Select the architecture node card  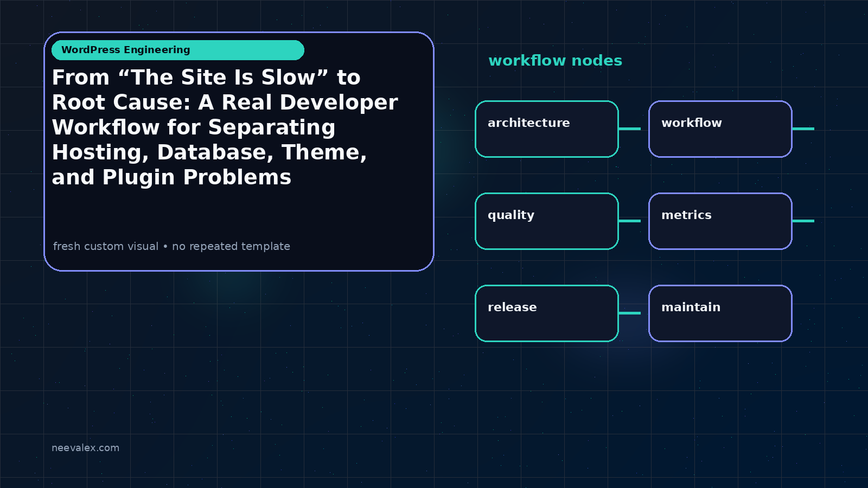tap(547, 129)
